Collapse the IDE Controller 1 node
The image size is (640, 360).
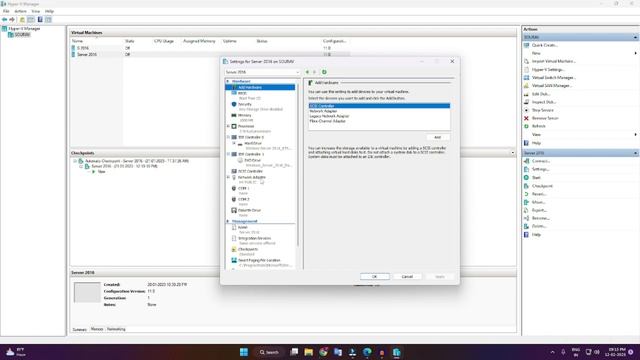coord(228,154)
